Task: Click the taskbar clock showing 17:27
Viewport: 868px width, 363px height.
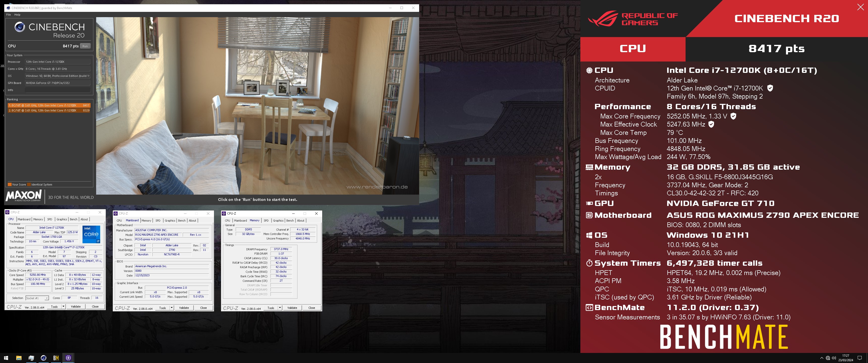Action: coord(846,358)
